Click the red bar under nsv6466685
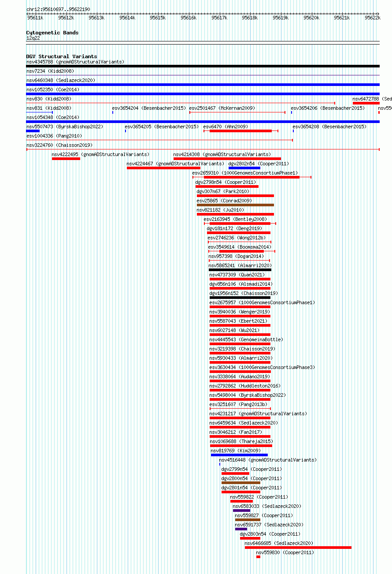Viewport: 392px width, 574px height. click(x=298, y=548)
